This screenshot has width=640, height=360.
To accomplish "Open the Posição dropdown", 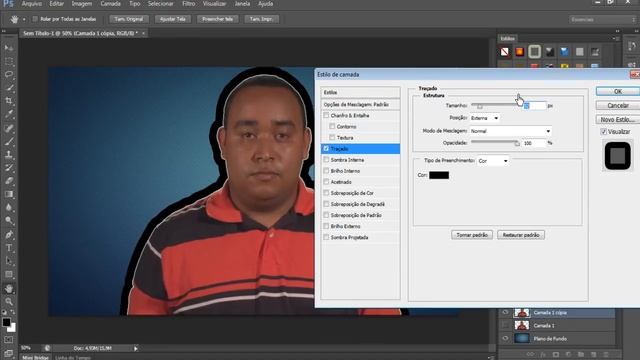I will (x=484, y=118).
